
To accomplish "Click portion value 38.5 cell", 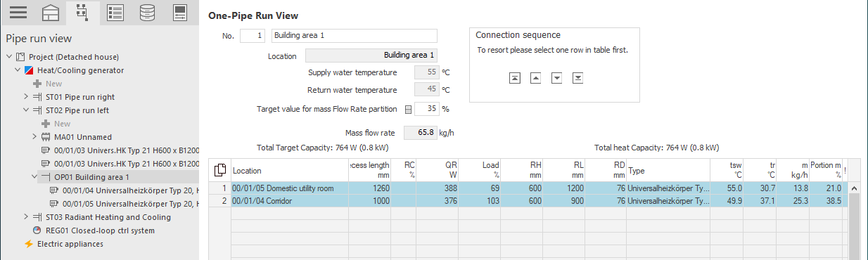I will point(826,200).
